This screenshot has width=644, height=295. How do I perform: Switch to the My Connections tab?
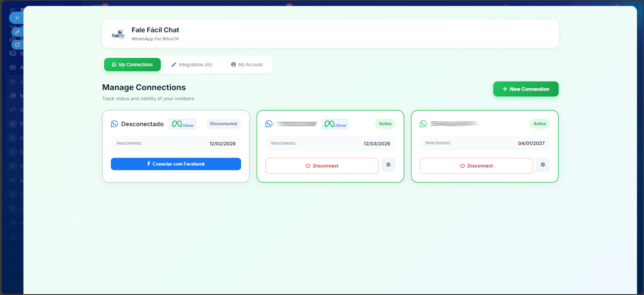click(132, 65)
